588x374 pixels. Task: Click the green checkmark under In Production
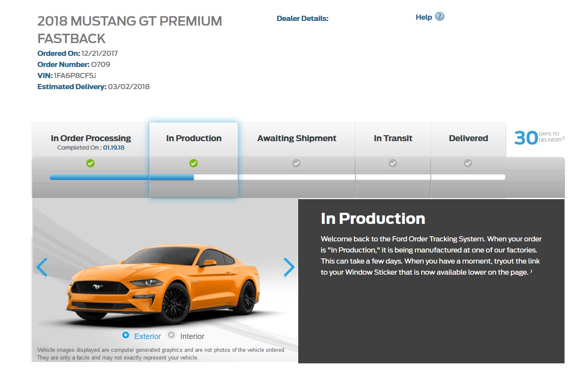(194, 163)
